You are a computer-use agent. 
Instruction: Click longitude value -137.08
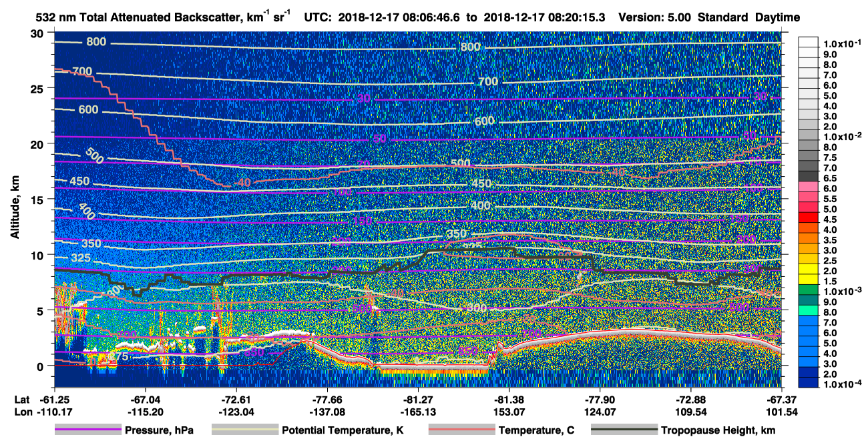327,411
